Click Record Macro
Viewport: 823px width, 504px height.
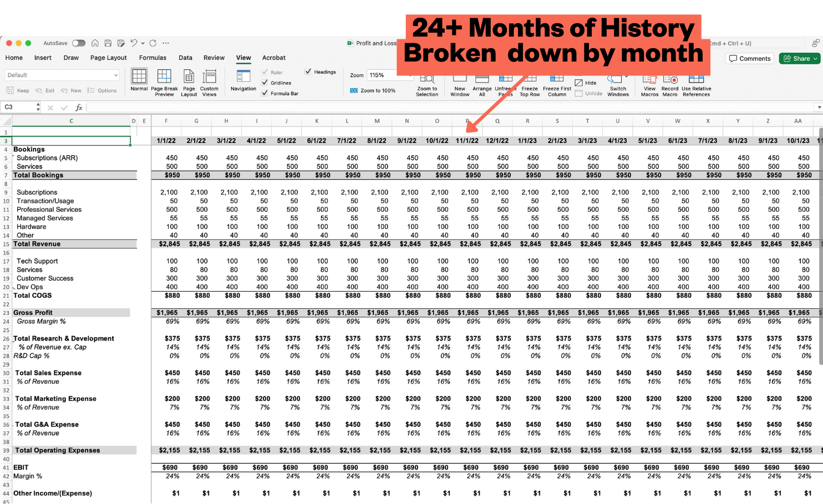point(670,86)
